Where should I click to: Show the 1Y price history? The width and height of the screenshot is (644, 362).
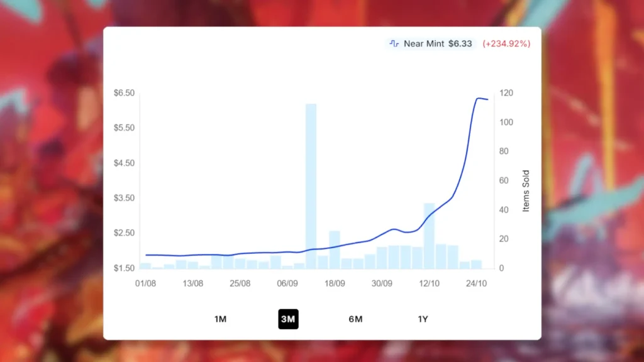(x=423, y=319)
